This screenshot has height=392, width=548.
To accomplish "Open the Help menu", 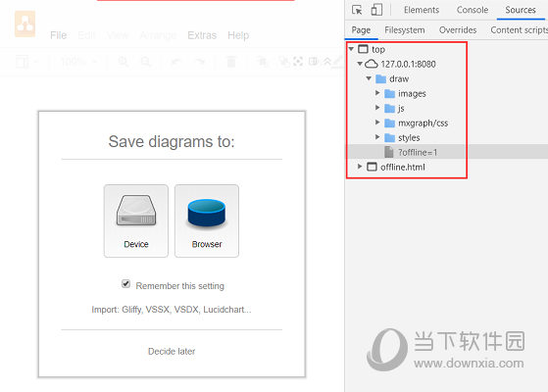I will [x=238, y=35].
